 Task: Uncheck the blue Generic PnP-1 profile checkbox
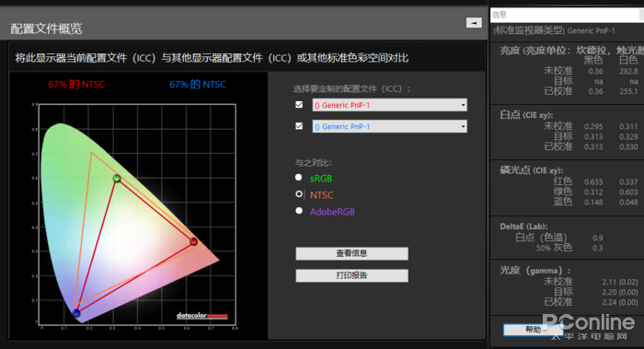(299, 126)
